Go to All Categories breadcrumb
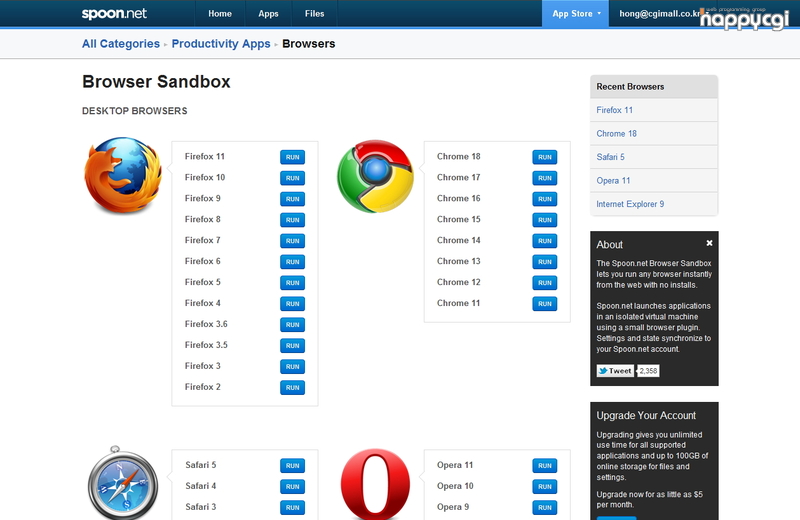The height and width of the screenshot is (520, 800). click(121, 44)
